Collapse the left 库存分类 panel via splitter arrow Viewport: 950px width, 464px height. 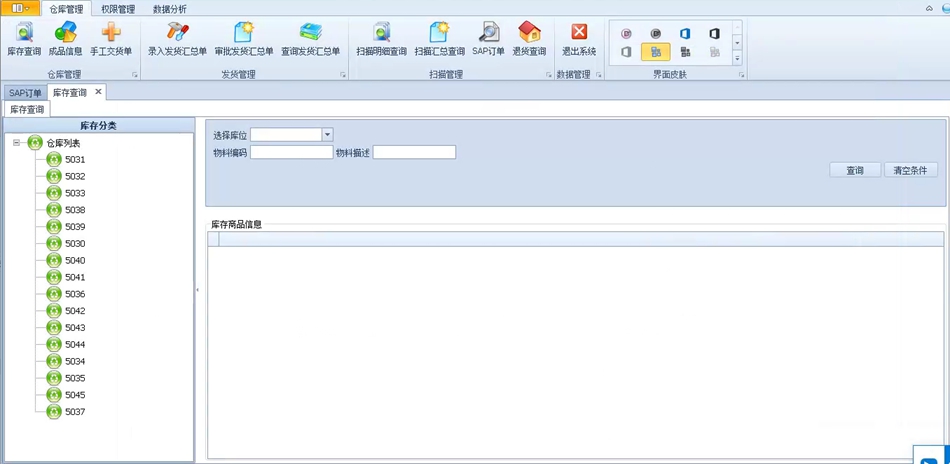click(198, 290)
